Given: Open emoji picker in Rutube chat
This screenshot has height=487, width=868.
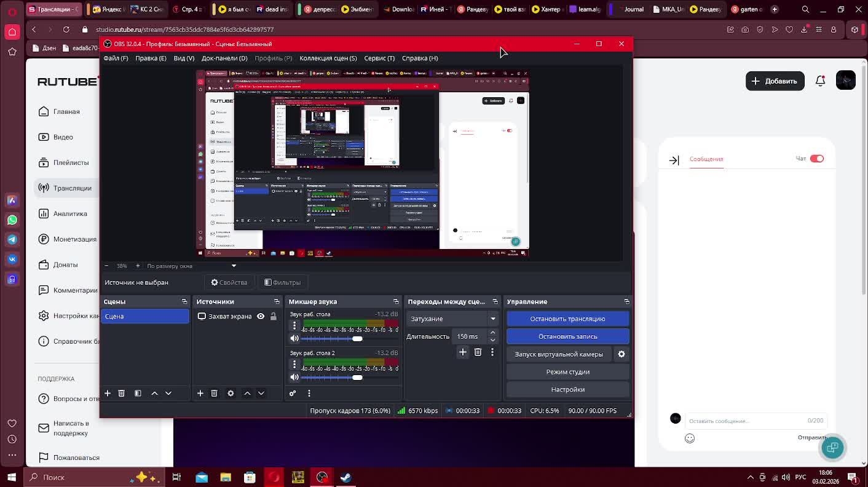Looking at the screenshot, I should click(x=690, y=438).
